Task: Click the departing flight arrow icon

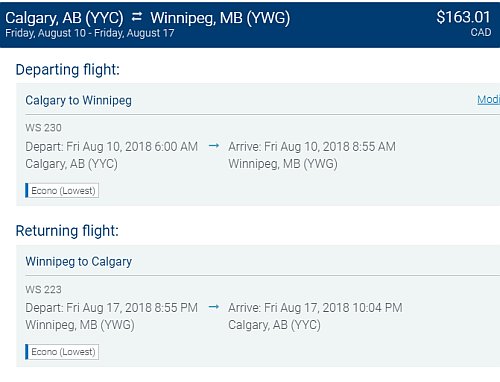Action: tap(214, 146)
